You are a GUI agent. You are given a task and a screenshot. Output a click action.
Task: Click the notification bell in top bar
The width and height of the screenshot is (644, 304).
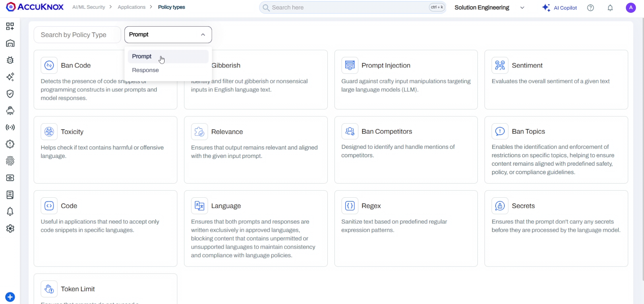pyautogui.click(x=610, y=8)
